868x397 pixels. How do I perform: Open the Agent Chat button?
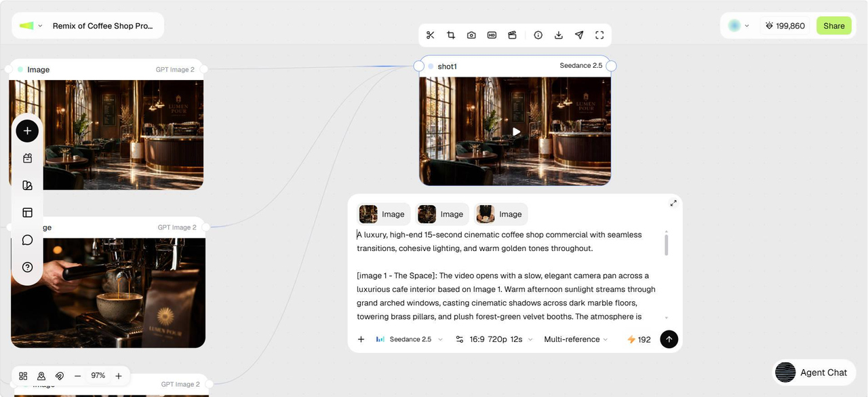(x=814, y=373)
